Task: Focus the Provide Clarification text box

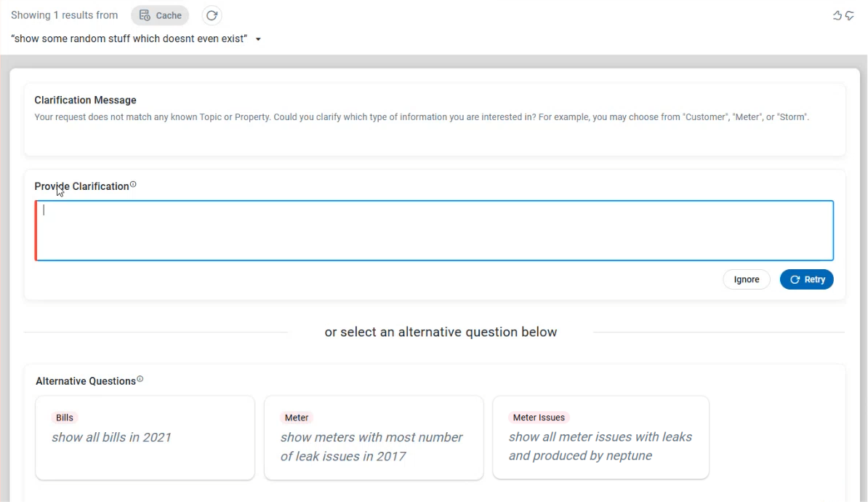Action: (434, 231)
